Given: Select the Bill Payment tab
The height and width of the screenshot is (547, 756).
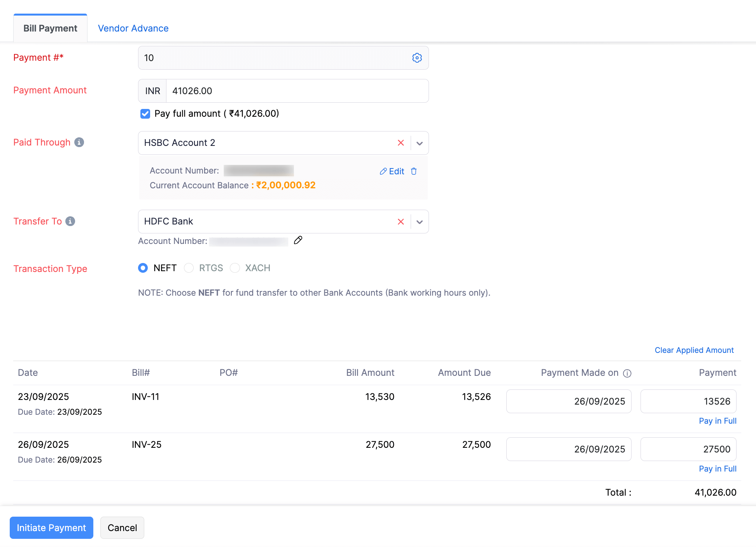Looking at the screenshot, I should point(50,28).
